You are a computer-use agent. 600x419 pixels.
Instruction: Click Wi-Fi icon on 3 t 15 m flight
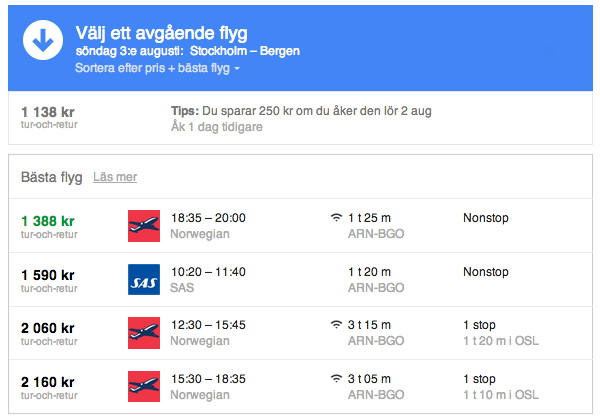coord(336,325)
